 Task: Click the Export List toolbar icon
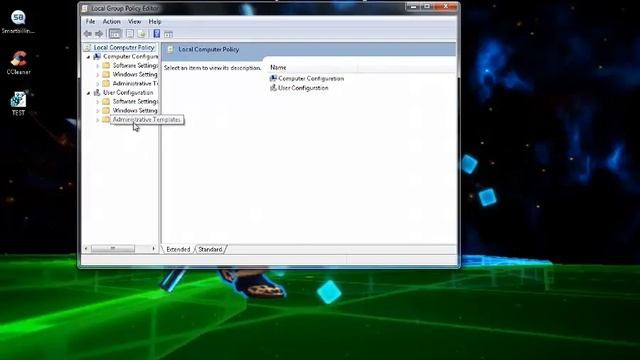click(142, 34)
